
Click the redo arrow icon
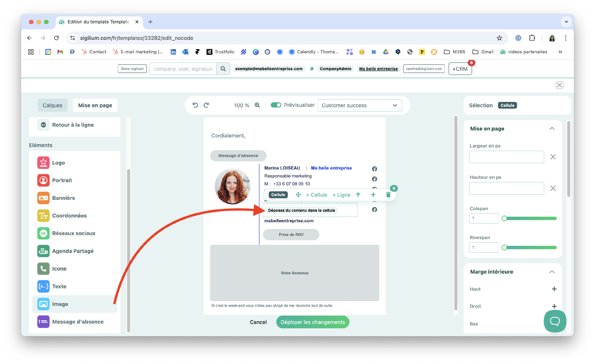pos(206,105)
